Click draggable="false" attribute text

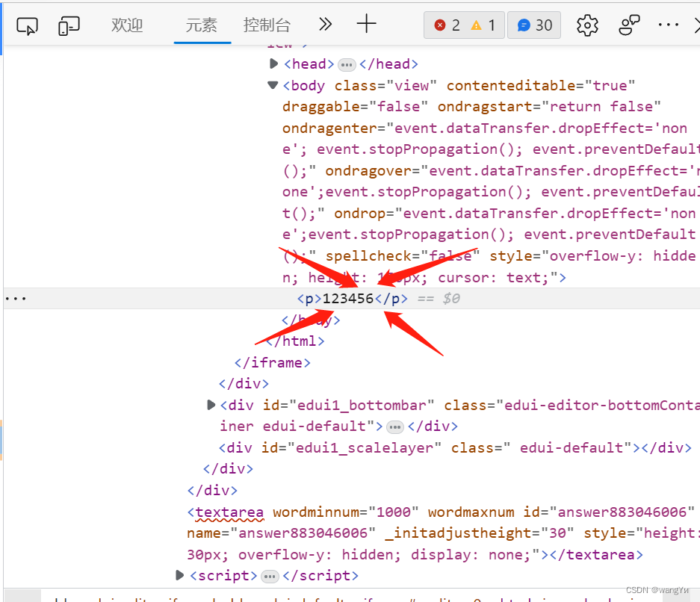point(355,107)
